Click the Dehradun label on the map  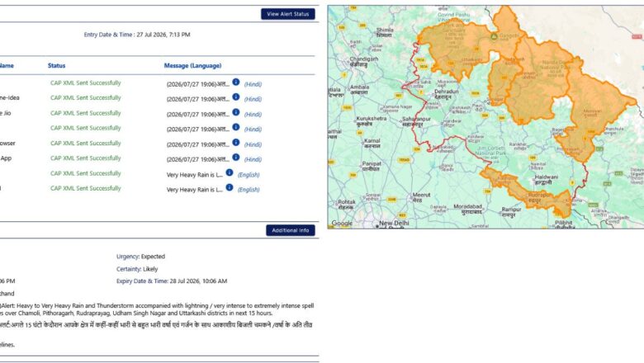pyautogui.click(x=447, y=92)
